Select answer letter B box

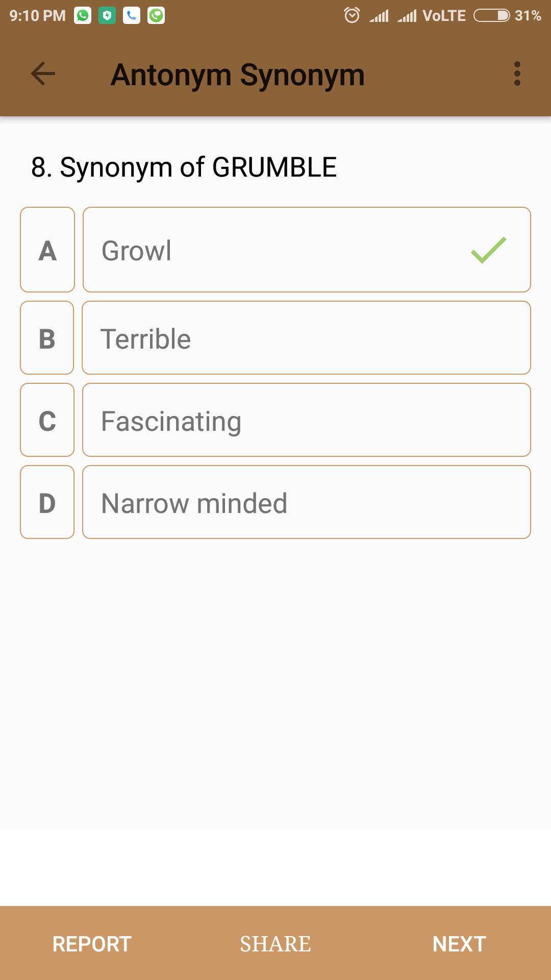pos(47,338)
